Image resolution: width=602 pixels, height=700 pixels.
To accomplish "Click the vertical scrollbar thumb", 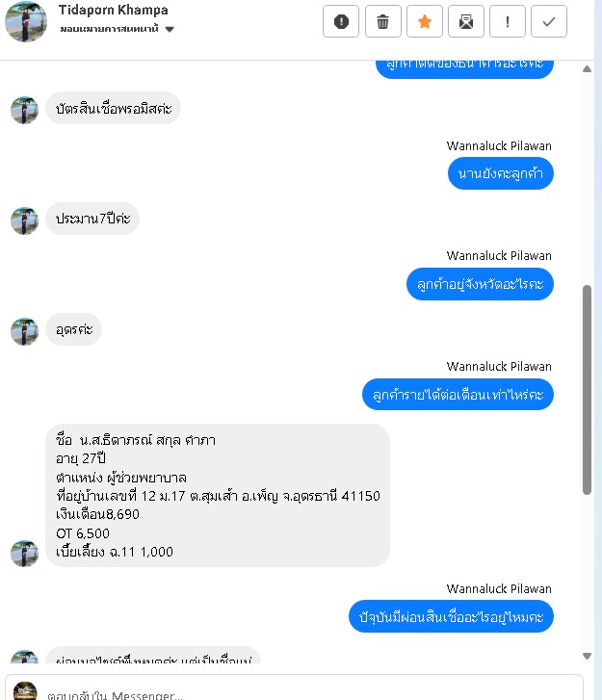I will point(587,389).
